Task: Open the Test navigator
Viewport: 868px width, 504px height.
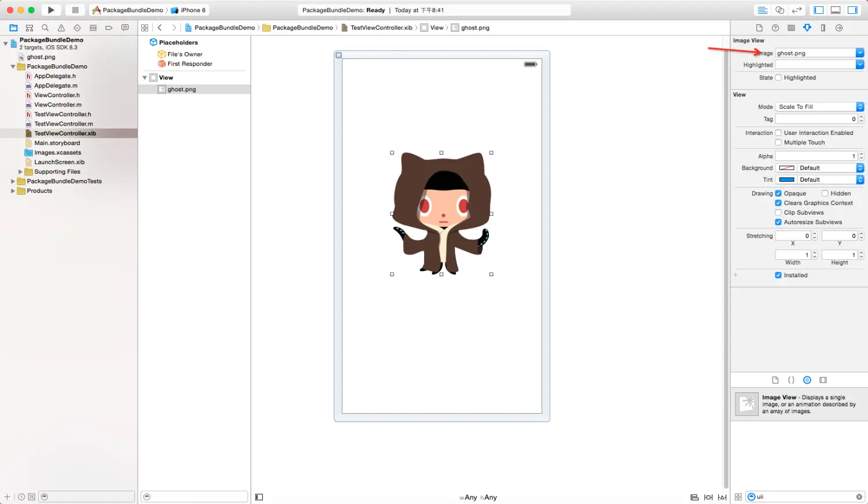Action: [77, 28]
